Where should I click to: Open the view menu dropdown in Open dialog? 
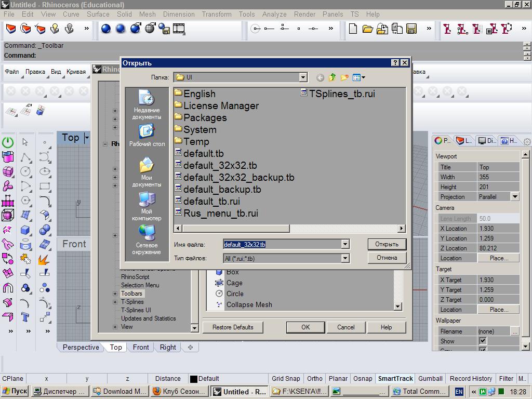pos(358,78)
